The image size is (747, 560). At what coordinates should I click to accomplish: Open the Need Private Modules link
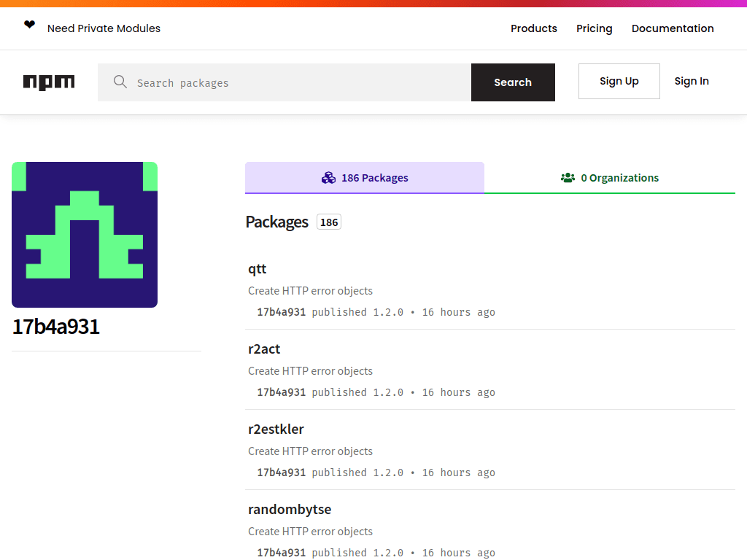click(x=104, y=28)
